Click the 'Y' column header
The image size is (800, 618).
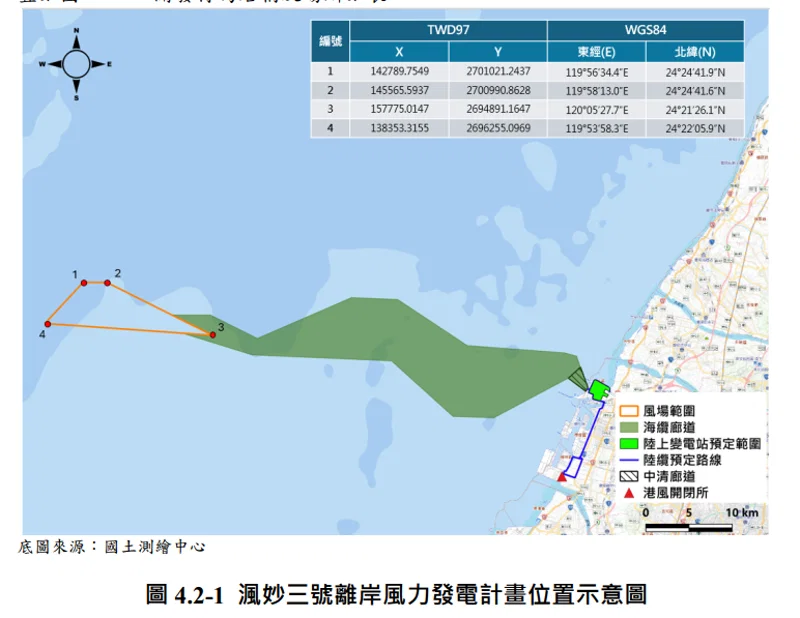click(x=497, y=52)
